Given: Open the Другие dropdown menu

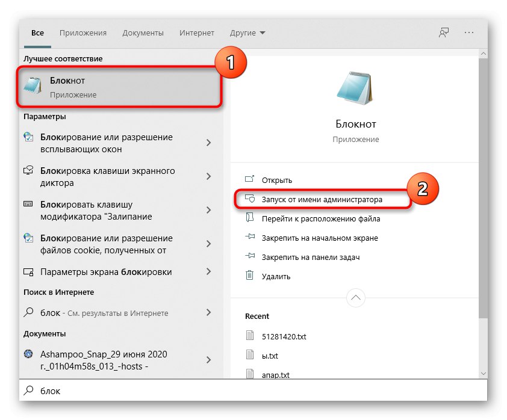Looking at the screenshot, I should click(x=247, y=33).
